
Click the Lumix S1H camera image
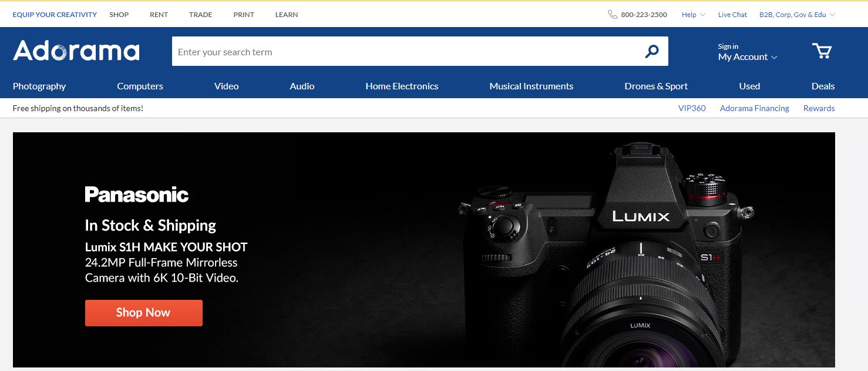[x=605, y=256]
